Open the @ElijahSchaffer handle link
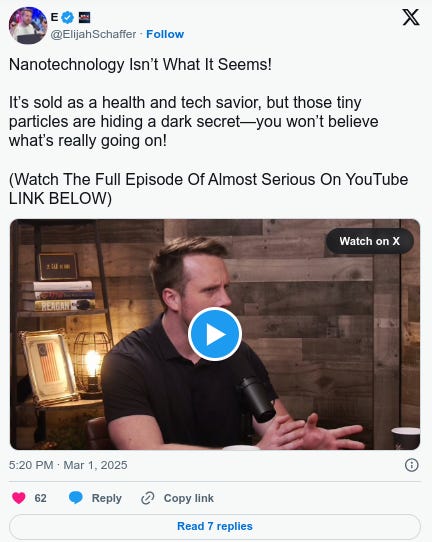This screenshot has width=432, height=542. 93,34
